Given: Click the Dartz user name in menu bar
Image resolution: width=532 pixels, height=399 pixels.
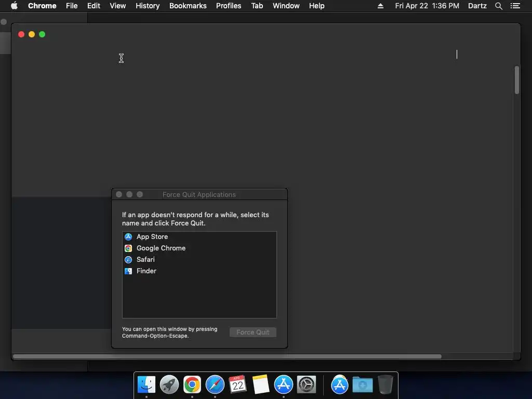Looking at the screenshot, I should pos(477,6).
